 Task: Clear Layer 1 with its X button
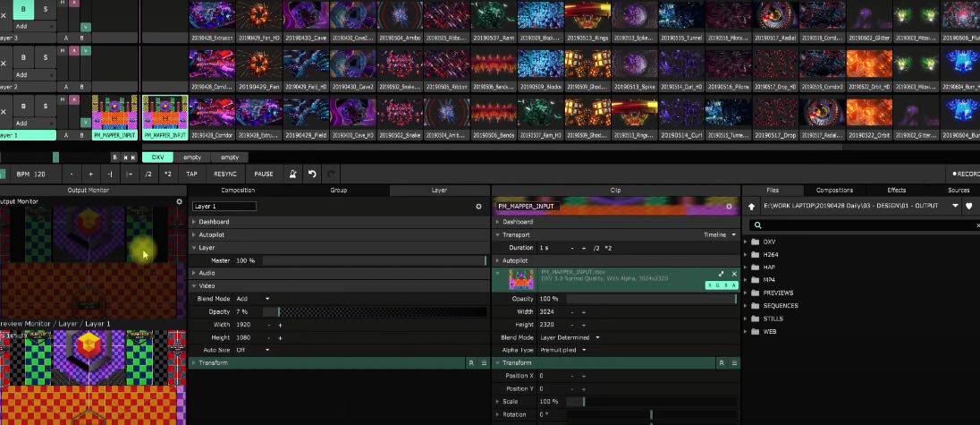coord(4,112)
